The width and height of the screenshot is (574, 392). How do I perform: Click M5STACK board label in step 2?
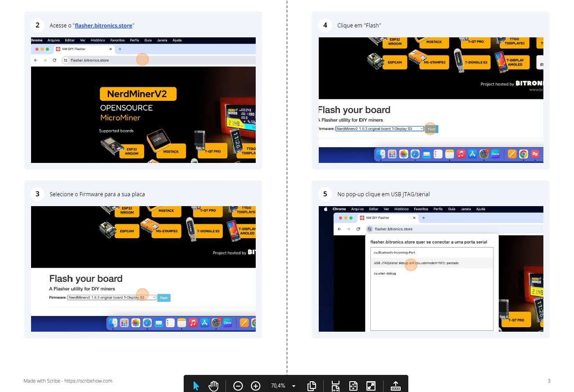[171, 152]
